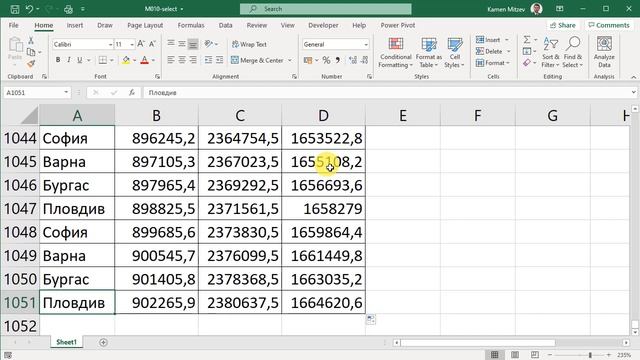
Task: Apply comma style number format
Action: 338,60
